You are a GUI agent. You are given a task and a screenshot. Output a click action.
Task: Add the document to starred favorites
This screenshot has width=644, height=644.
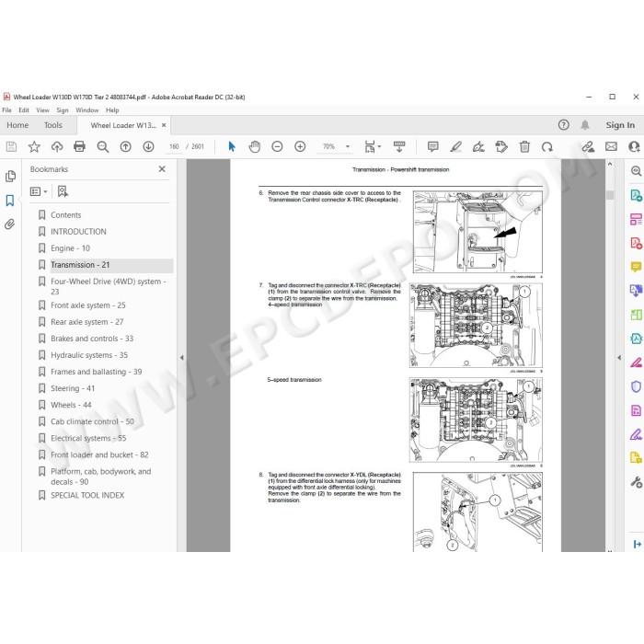[34, 146]
